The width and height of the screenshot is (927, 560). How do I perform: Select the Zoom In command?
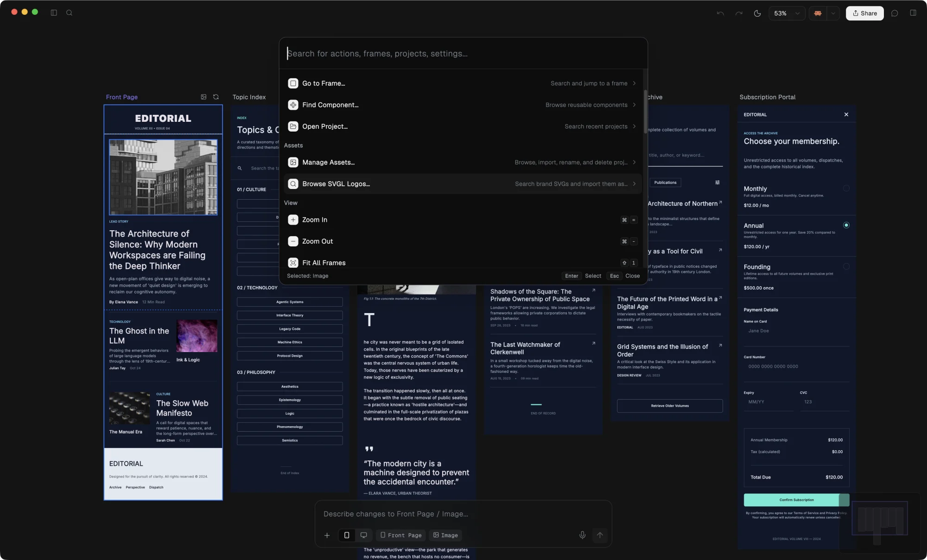point(462,220)
